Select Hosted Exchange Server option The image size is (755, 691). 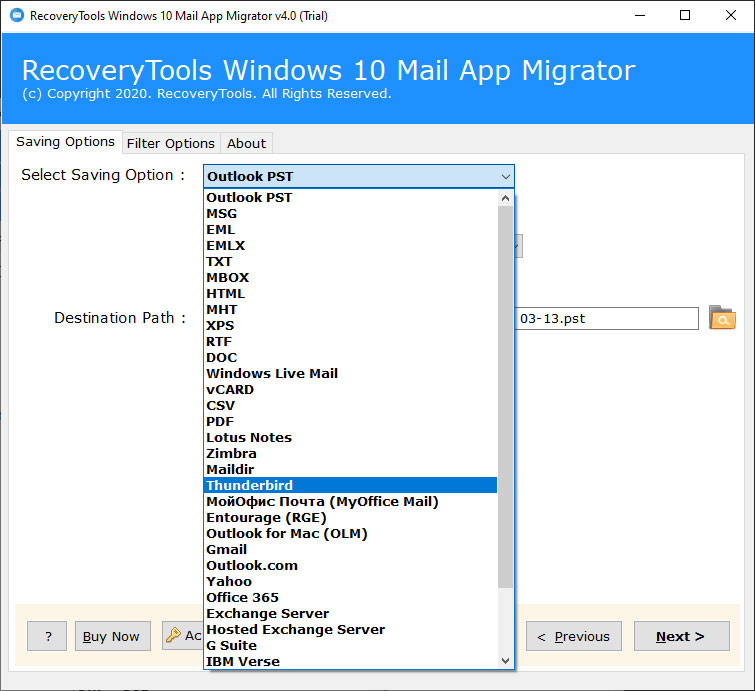351,629
